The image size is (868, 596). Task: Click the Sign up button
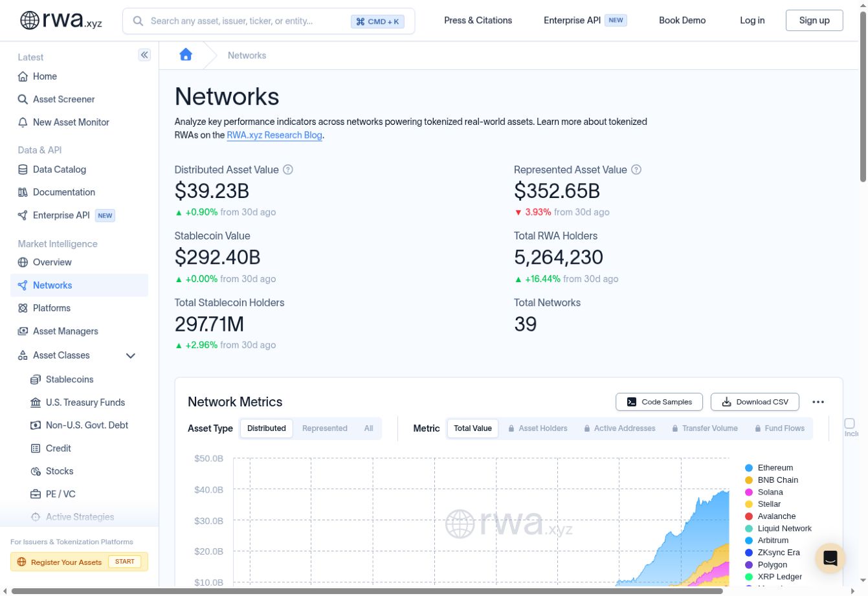click(x=814, y=21)
